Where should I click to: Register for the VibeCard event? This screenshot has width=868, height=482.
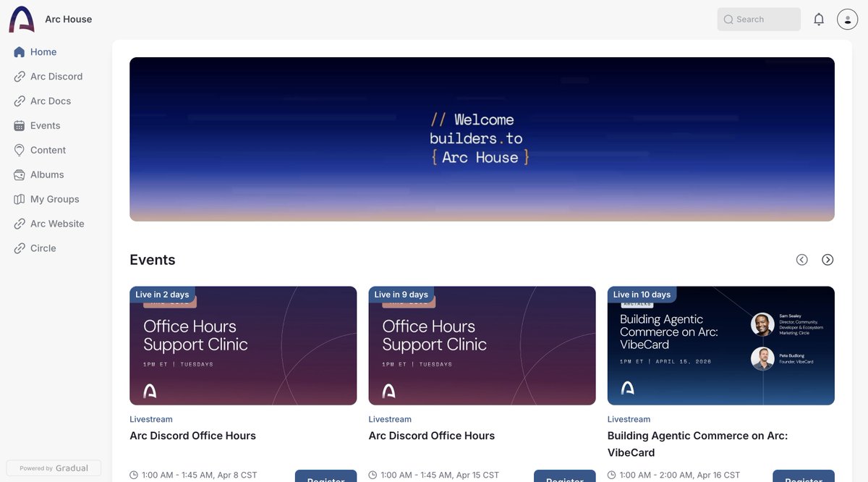804,477
